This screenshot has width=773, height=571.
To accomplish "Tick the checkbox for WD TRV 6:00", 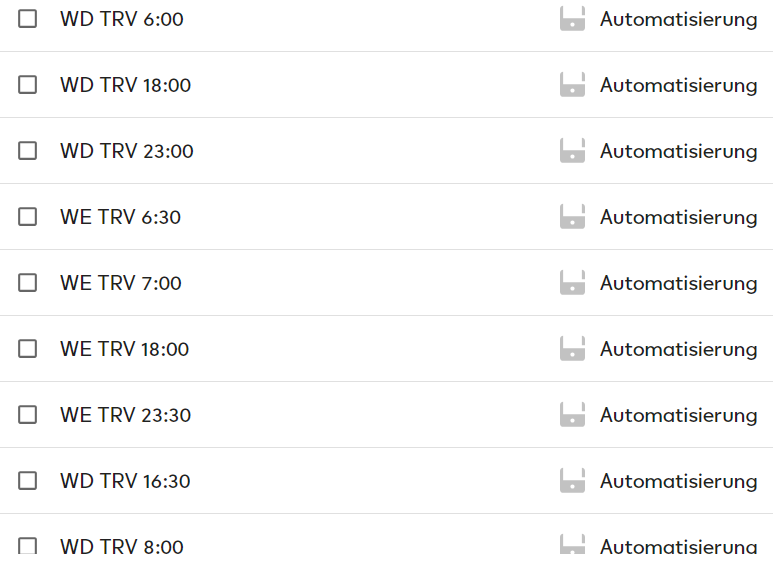I will pos(28,19).
